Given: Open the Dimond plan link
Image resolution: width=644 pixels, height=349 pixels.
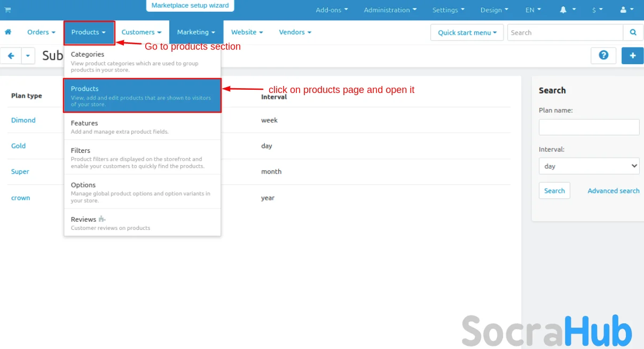Looking at the screenshot, I should coord(23,120).
